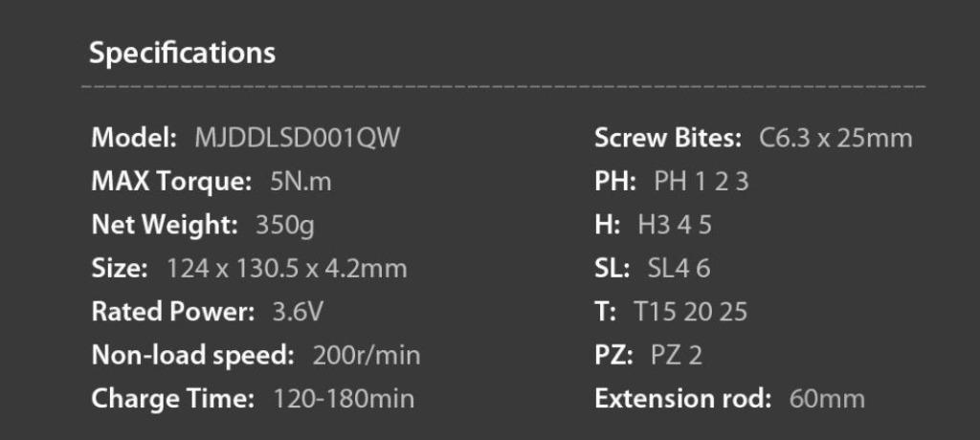Click the C6.3 x 25mm value
Image resolution: width=980 pixels, height=440 pixels.
point(835,138)
